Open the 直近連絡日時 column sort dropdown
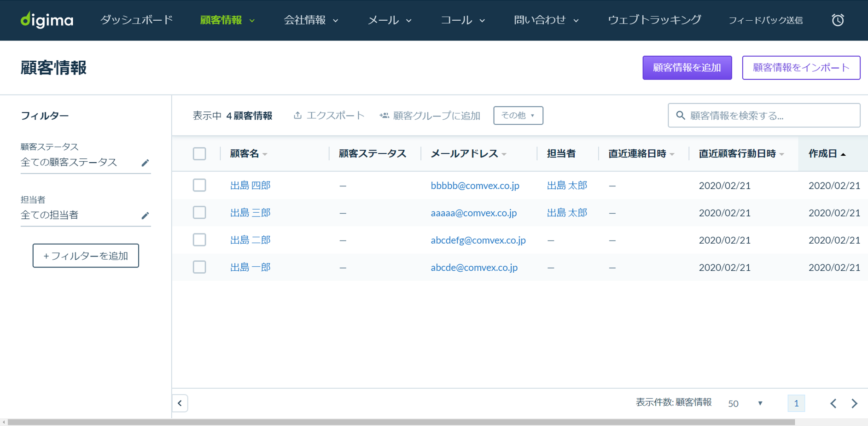Screen dimensions: 868x426 pos(672,154)
